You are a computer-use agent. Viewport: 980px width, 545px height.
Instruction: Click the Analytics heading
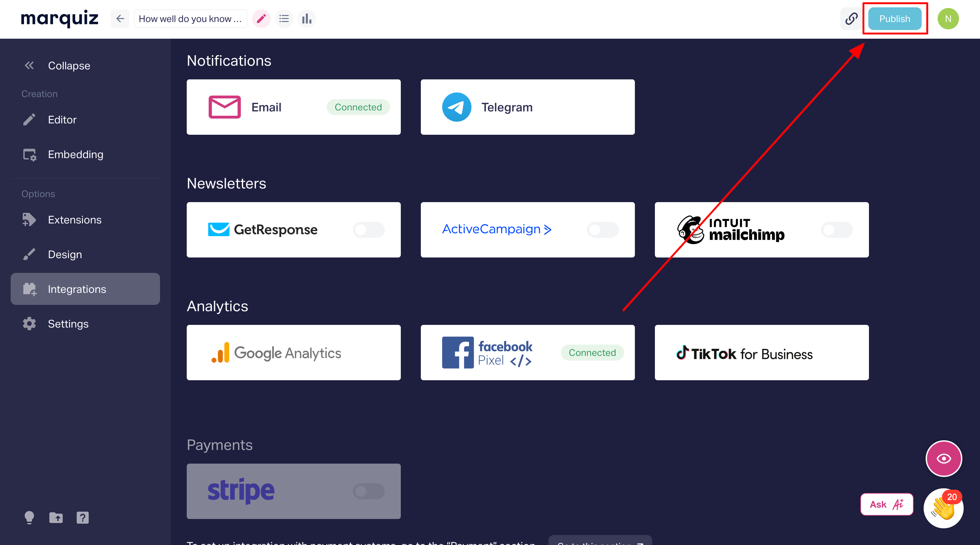pyautogui.click(x=217, y=307)
